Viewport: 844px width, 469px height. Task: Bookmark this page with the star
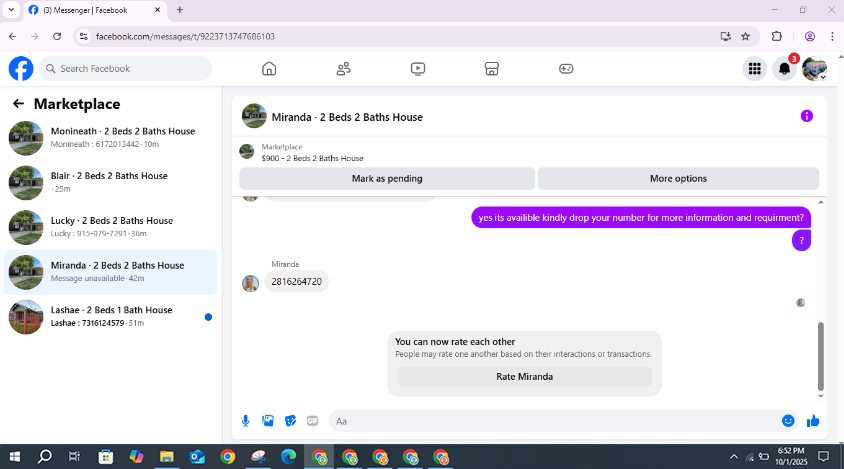(745, 37)
